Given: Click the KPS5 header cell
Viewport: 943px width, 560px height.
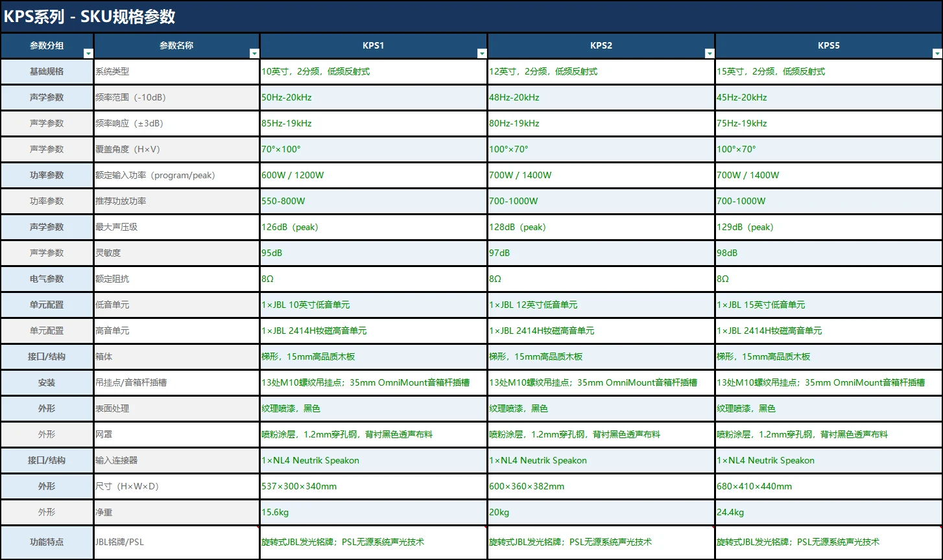Looking at the screenshot, I should pos(829,46).
